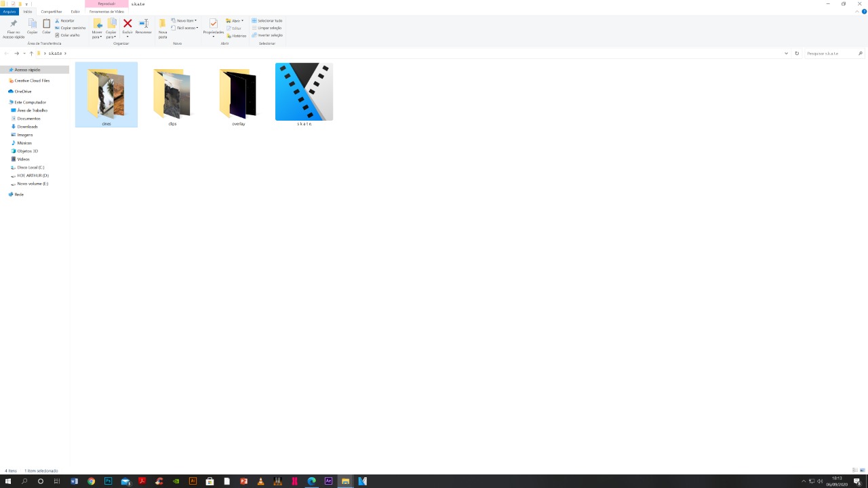Select the cines folder

tap(106, 95)
